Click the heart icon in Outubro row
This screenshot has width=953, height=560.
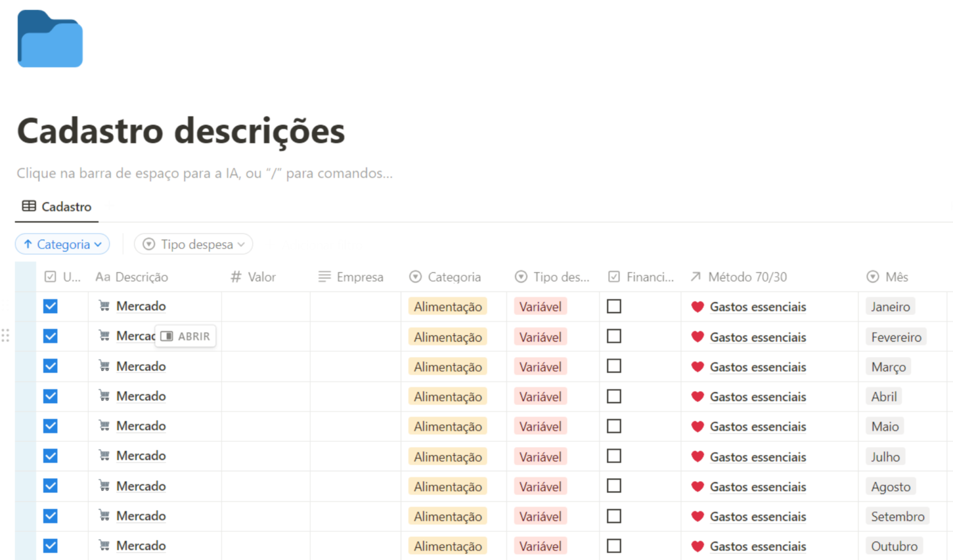[697, 546]
